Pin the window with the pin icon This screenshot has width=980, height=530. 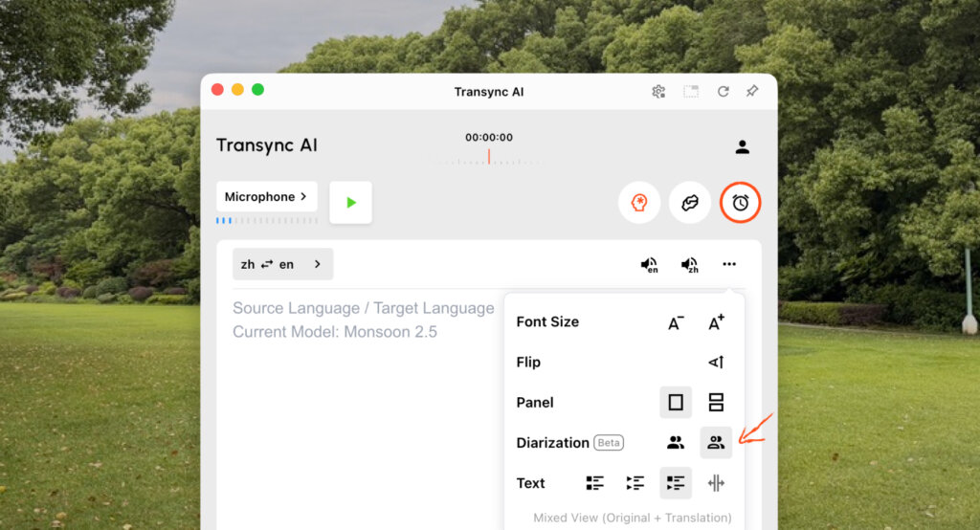click(752, 91)
